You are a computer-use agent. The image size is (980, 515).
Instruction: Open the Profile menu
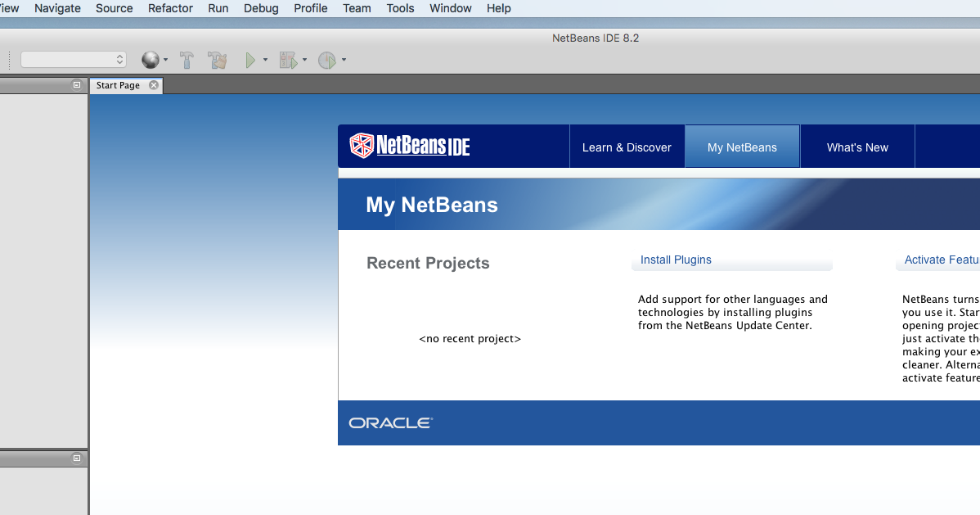311,8
